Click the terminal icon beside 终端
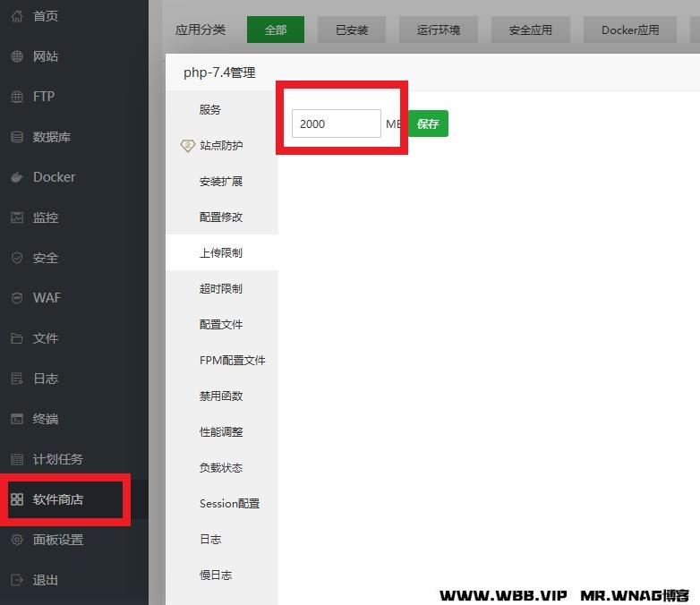The width and height of the screenshot is (700, 605). [x=17, y=419]
